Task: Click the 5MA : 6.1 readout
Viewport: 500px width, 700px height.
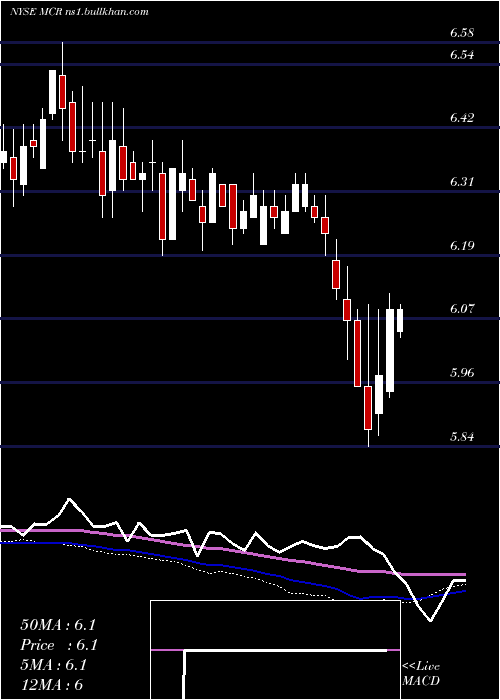Action: [54, 665]
